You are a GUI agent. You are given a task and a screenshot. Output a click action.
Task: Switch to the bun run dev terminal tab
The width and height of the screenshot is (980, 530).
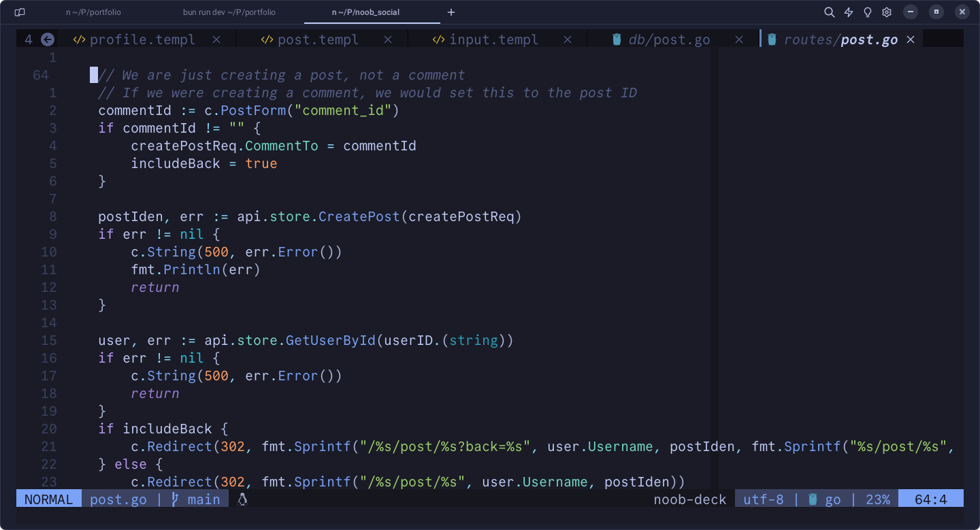coord(228,12)
